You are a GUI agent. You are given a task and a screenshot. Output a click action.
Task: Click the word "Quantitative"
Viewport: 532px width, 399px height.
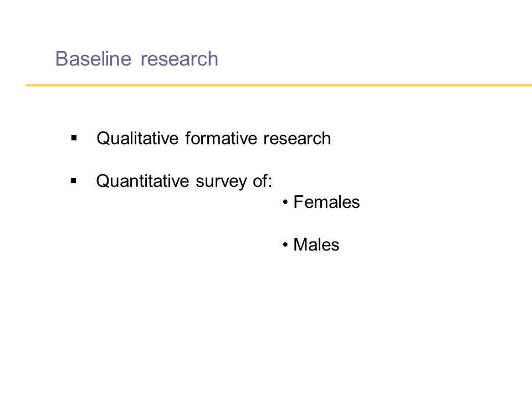coord(142,181)
